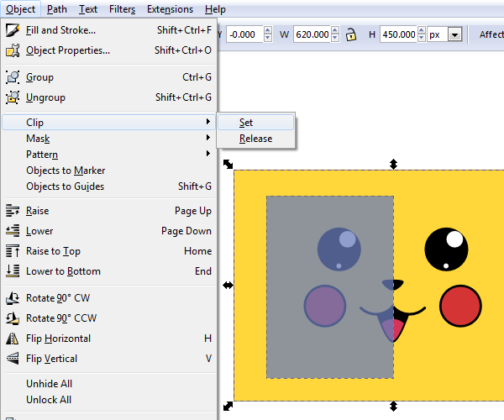Click the Raise icon
The image size is (504, 420).
pos(13,211)
